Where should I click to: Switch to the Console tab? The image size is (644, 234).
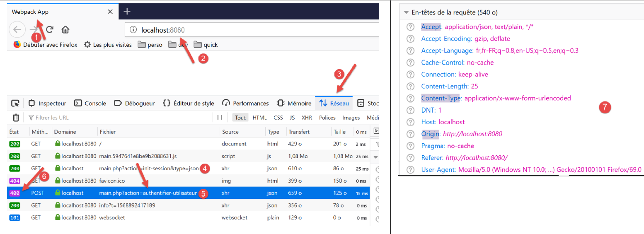click(x=90, y=103)
